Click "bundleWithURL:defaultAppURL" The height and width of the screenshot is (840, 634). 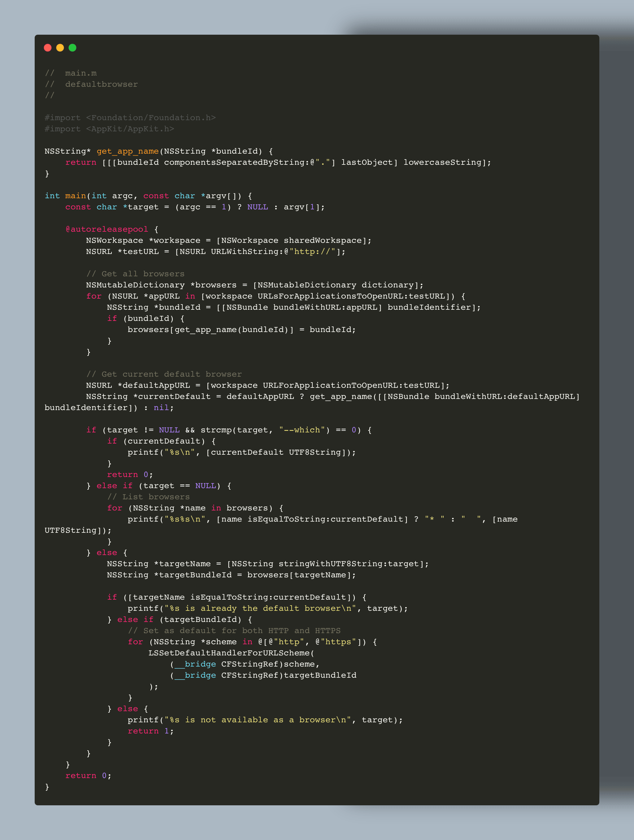click(505, 396)
